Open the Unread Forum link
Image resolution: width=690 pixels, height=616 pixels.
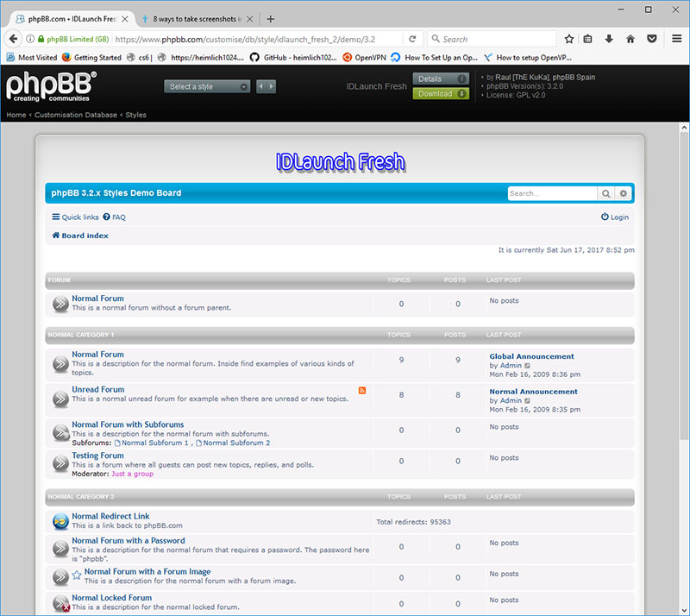[x=98, y=389]
